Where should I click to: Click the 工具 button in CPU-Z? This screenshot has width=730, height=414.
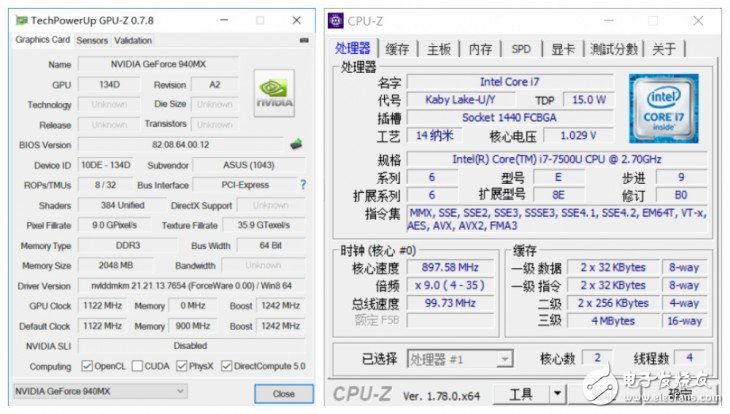tap(520, 394)
